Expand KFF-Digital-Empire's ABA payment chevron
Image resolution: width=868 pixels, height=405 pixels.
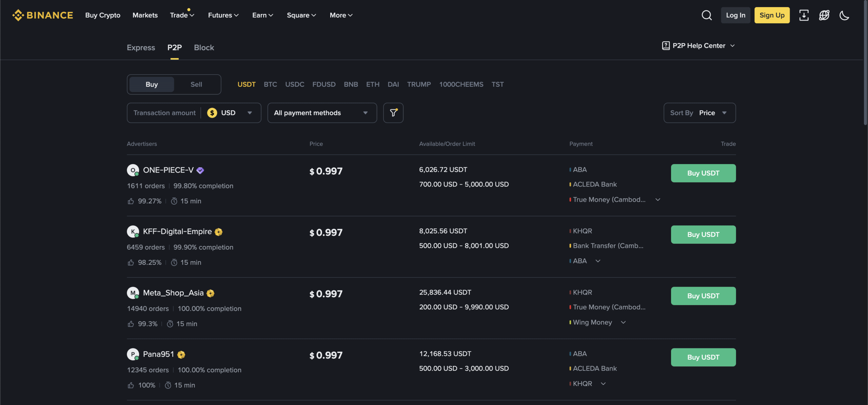point(598,261)
